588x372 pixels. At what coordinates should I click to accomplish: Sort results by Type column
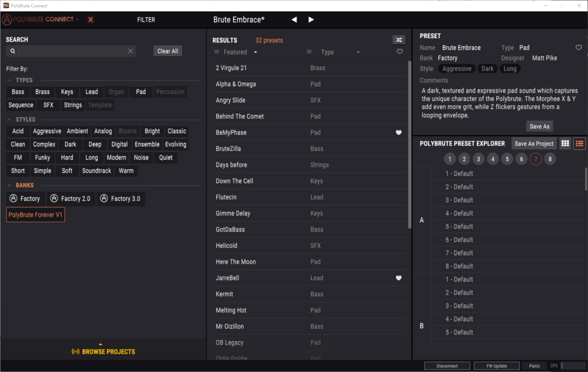tap(327, 52)
